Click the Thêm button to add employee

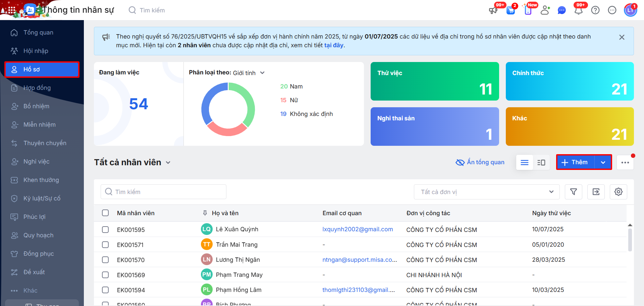[575, 163]
